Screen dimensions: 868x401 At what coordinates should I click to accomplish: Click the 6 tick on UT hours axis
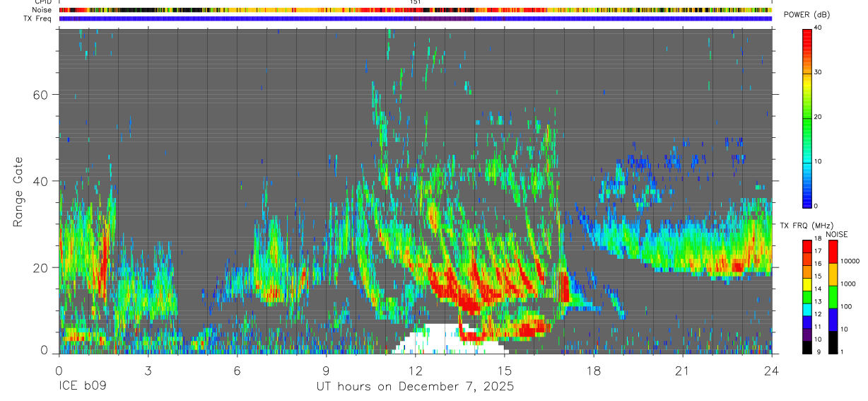click(x=237, y=371)
